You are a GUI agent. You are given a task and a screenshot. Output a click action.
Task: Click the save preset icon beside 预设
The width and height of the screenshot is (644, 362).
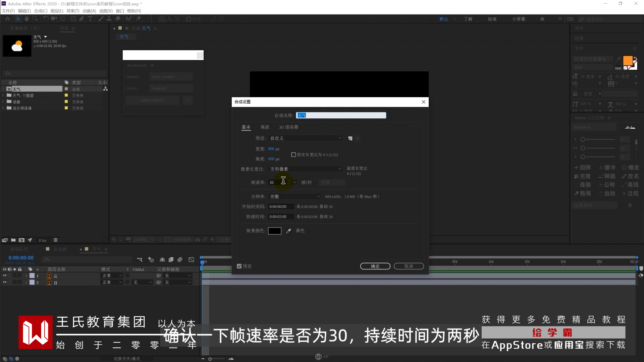[350, 138]
